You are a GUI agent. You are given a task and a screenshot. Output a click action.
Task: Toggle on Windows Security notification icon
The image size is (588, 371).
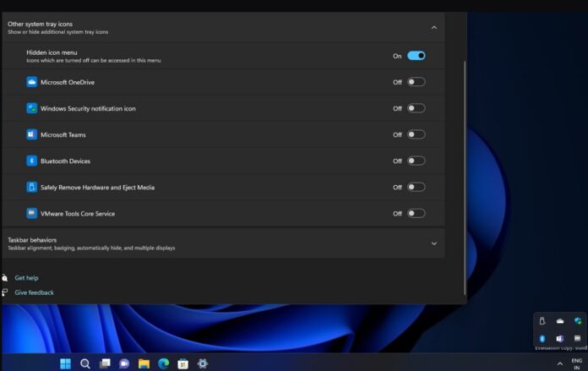416,108
